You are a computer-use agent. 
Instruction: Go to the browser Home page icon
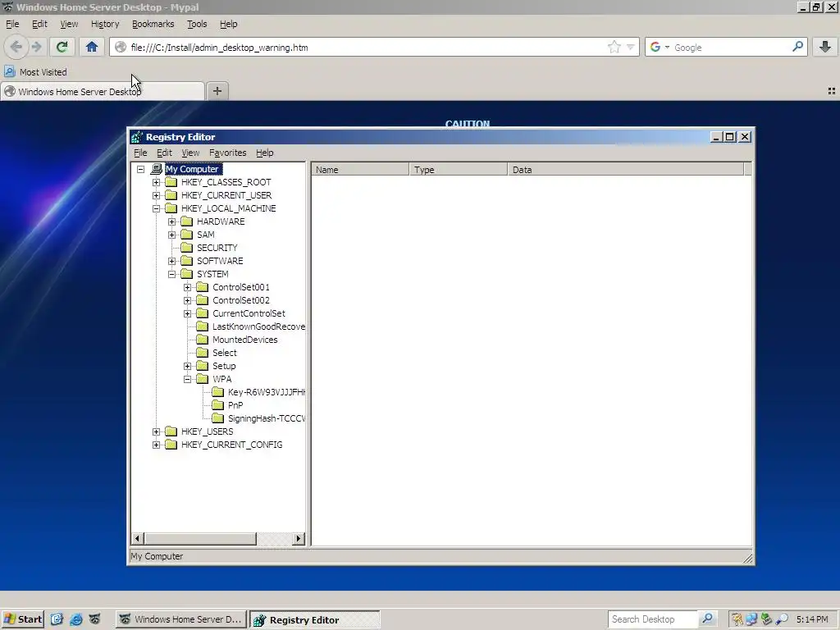tap(92, 47)
